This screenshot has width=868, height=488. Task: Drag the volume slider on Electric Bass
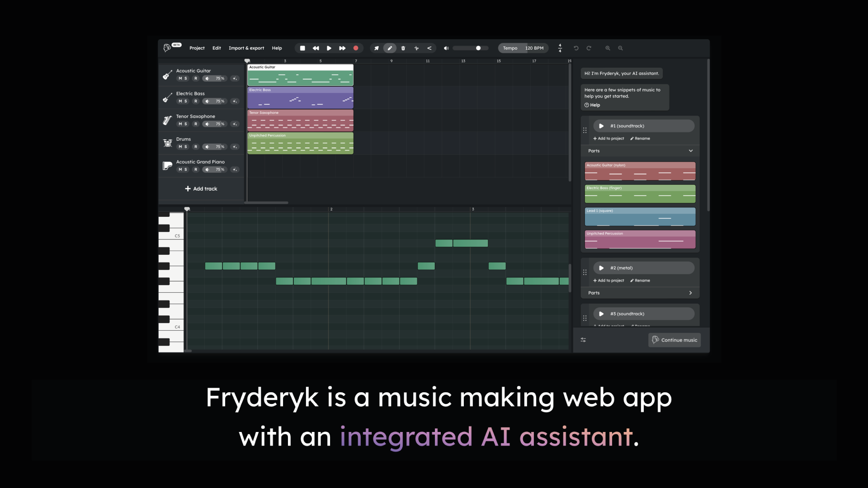(x=215, y=101)
